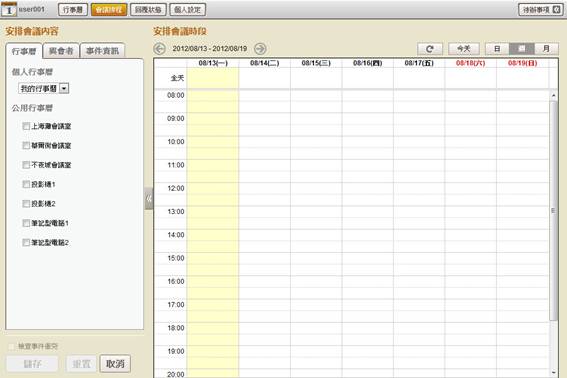Jump to today with the 今天 button
567x378 pixels.
tap(464, 49)
